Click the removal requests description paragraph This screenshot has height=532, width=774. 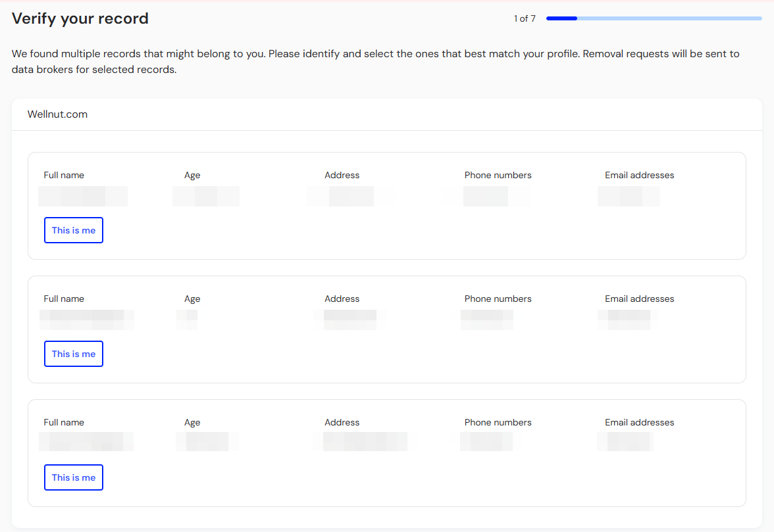[x=375, y=61]
